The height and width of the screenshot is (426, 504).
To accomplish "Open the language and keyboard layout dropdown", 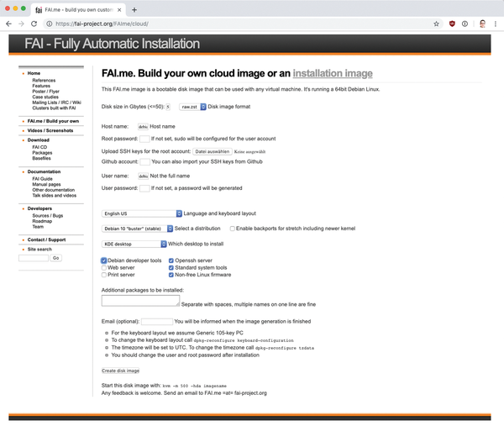I will click(x=142, y=213).
